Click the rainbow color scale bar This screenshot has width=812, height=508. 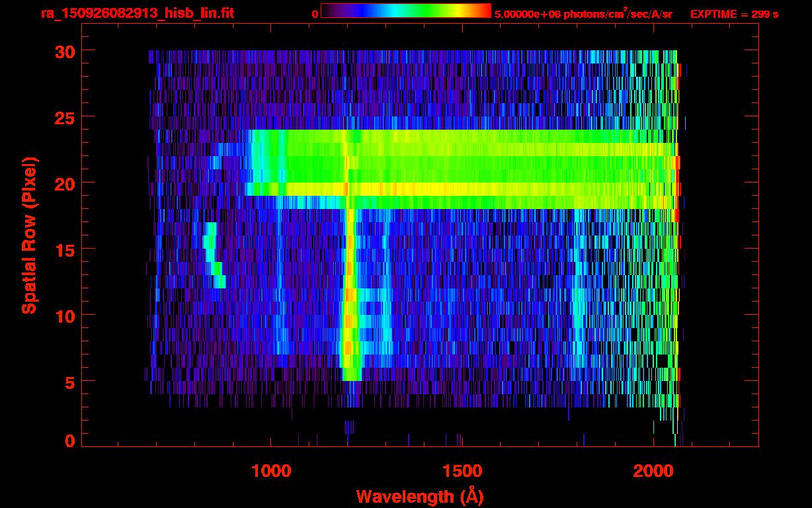point(406,11)
